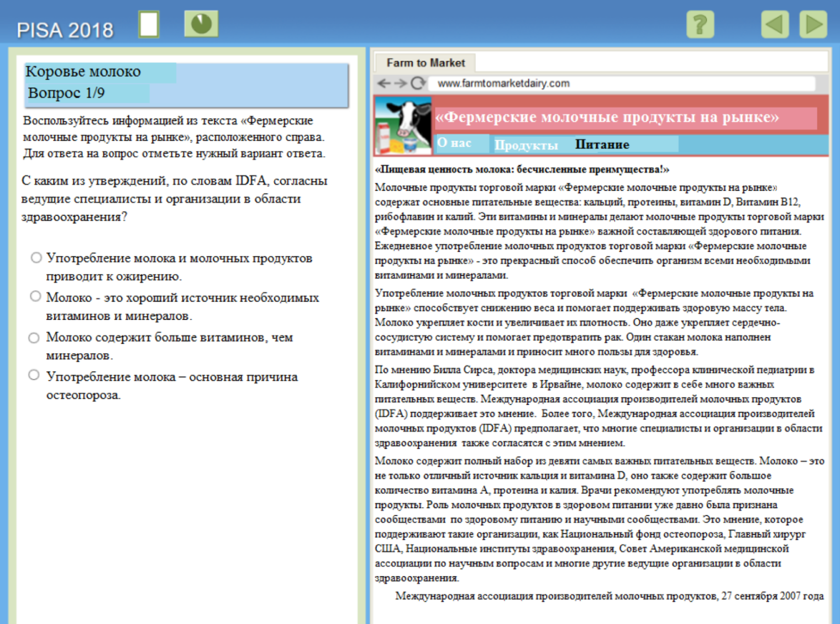The image size is (840, 624).
Task: Click the date line '27 сентября 2007 года'
Action: [x=773, y=596]
